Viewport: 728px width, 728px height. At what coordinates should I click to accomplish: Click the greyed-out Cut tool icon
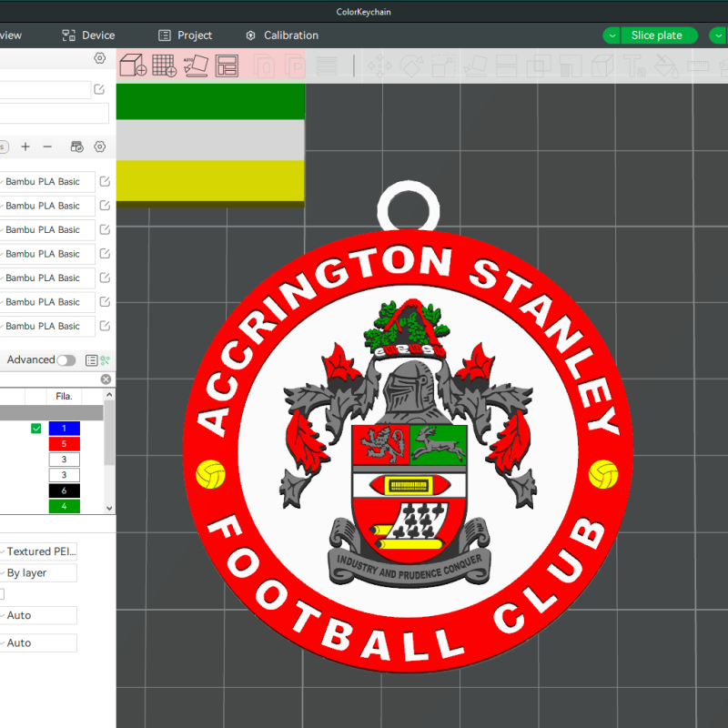507,66
